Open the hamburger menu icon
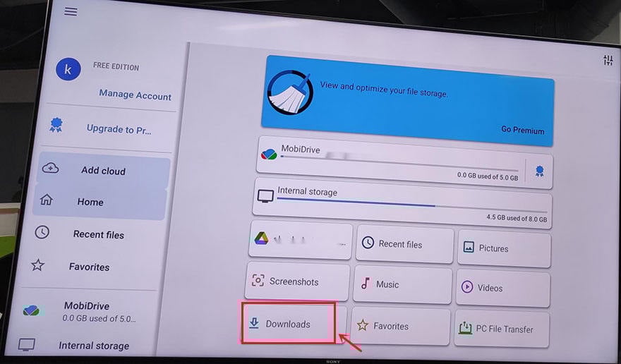This screenshot has height=364, width=621. coord(71,12)
